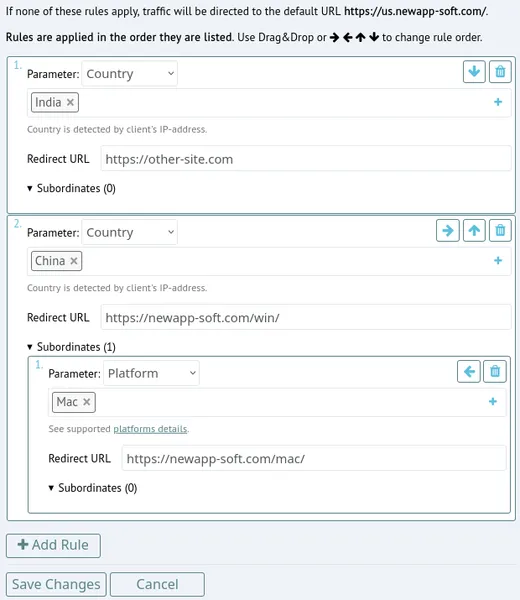Open Parameter dropdown of rule 1

point(129,73)
